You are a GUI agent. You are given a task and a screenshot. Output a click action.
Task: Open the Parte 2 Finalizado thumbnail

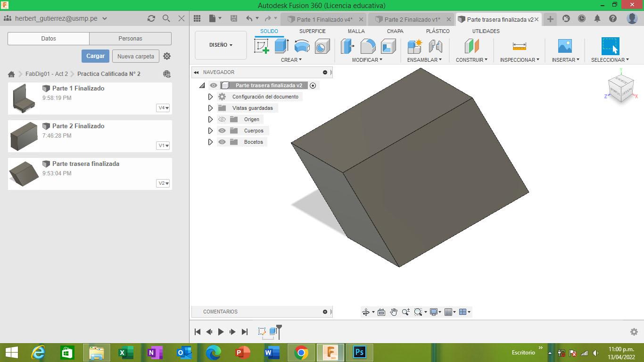(x=24, y=136)
